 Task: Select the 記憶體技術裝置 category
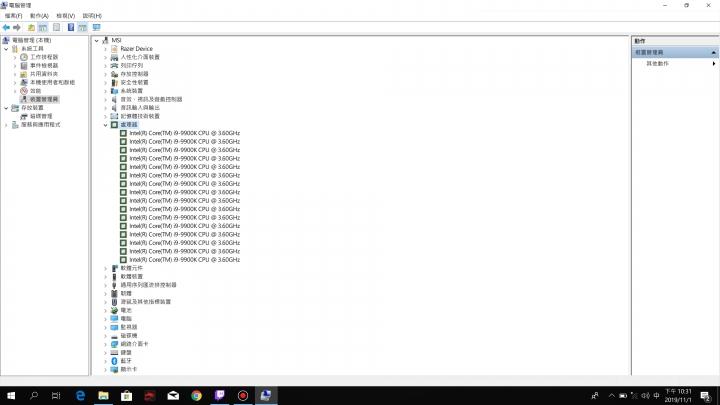140,116
